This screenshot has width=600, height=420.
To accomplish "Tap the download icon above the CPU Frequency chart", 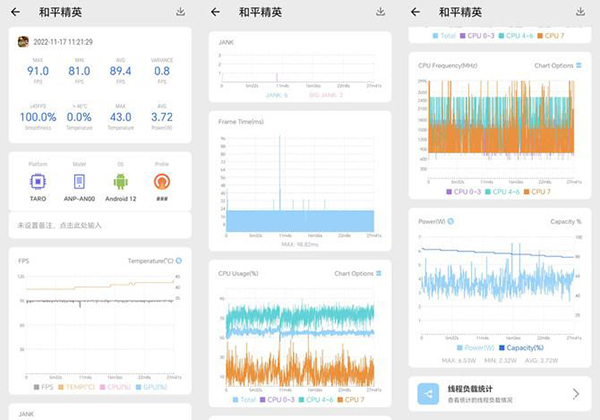I will tap(581, 12).
